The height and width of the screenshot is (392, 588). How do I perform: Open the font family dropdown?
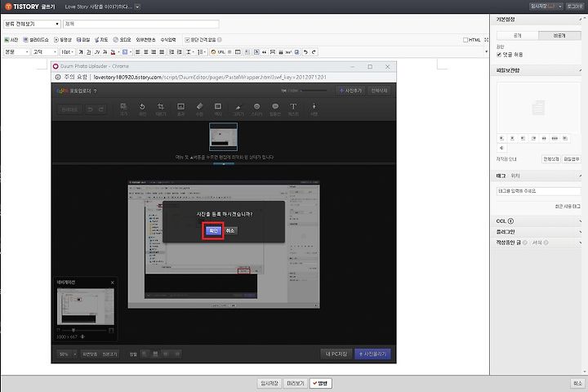[x=45, y=52]
